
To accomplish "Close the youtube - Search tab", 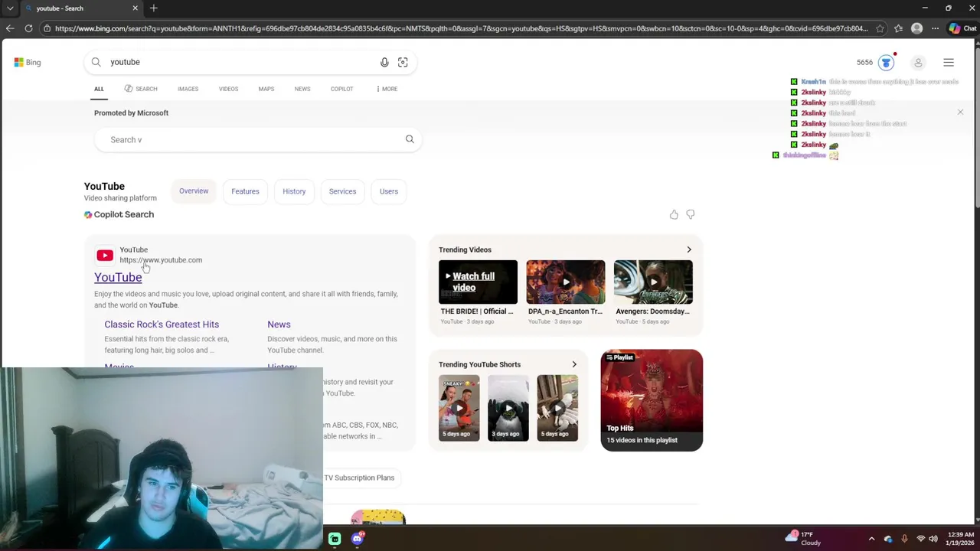I will click(136, 8).
